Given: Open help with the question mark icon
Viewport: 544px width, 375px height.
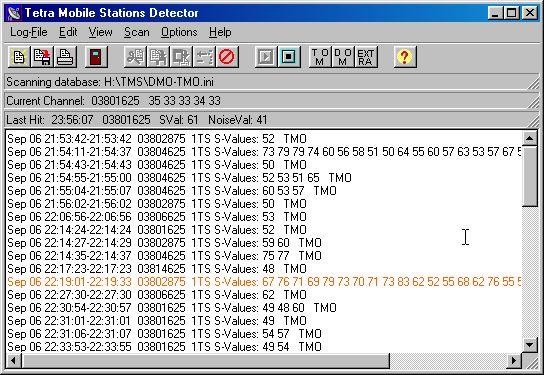Looking at the screenshot, I should point(405,57).
